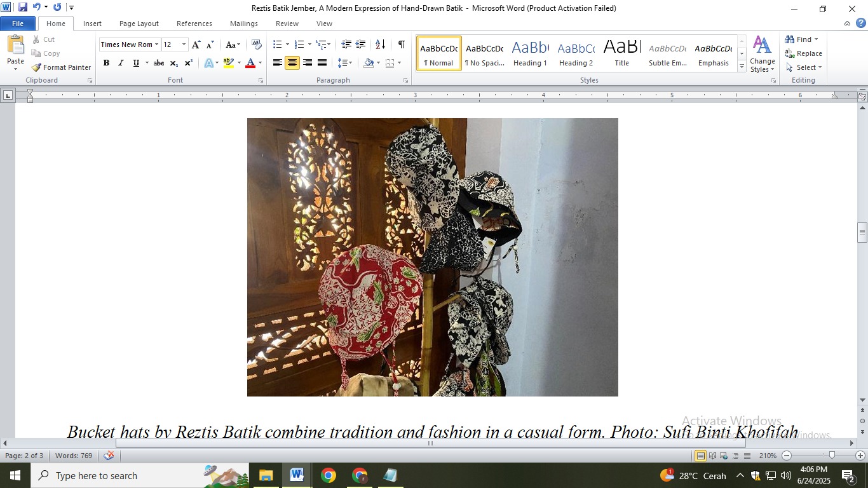The height and width of the screenshot is (488, 868).
Task: Toggle underline formatting
Action: tap(135, 63)
